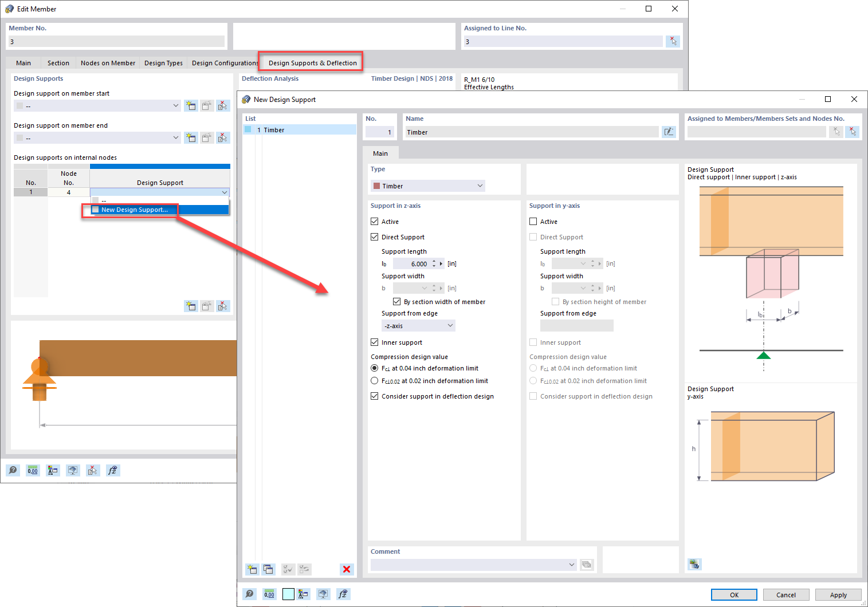The width and height of the screenshot is (868, 607).
Task: Select Fc⊥ at 0.04 inch deformation limit
Action: pos(375,368)
